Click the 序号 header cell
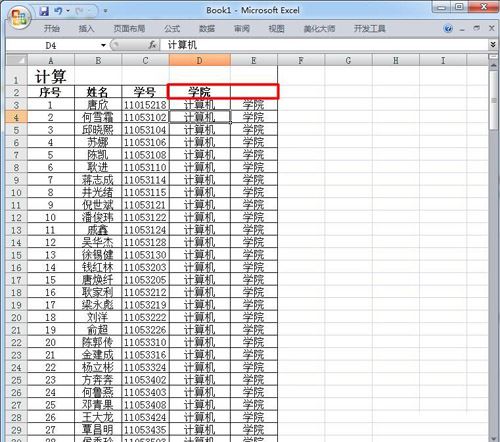This screenshot has height=442, width=500. point(51,92)
